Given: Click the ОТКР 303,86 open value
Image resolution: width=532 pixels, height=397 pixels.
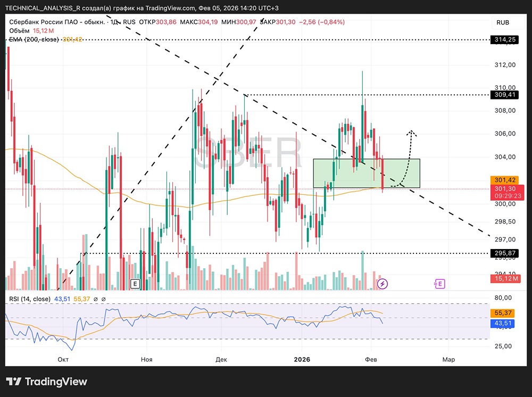Looking at the screenshot, I should tap(158, 22).
